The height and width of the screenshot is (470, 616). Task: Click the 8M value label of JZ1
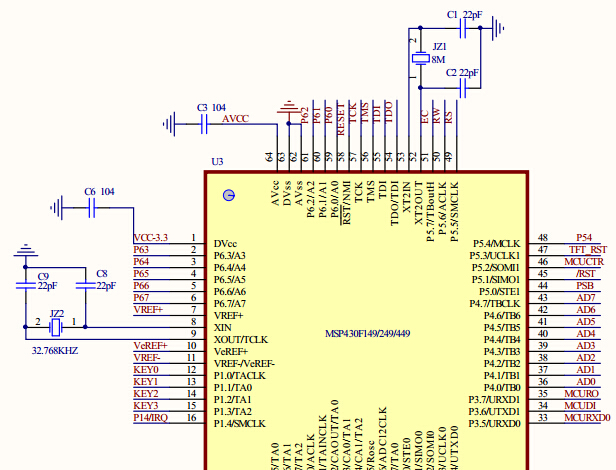tap(438, 60)
